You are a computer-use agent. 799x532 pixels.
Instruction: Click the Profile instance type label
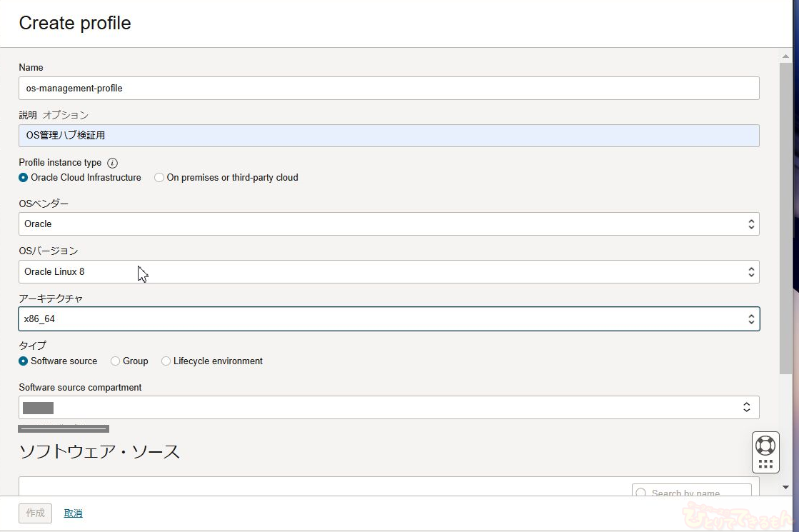point(60,163)
